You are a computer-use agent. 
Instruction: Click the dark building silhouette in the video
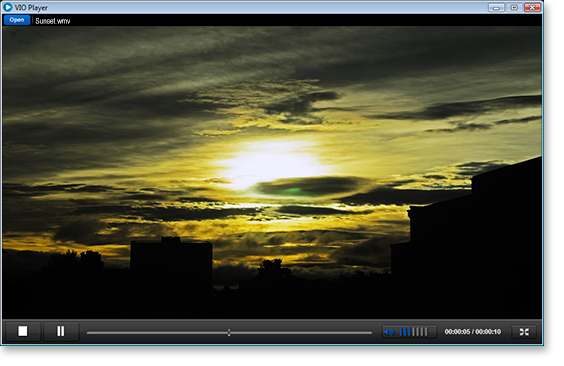(x=171, y=261)
